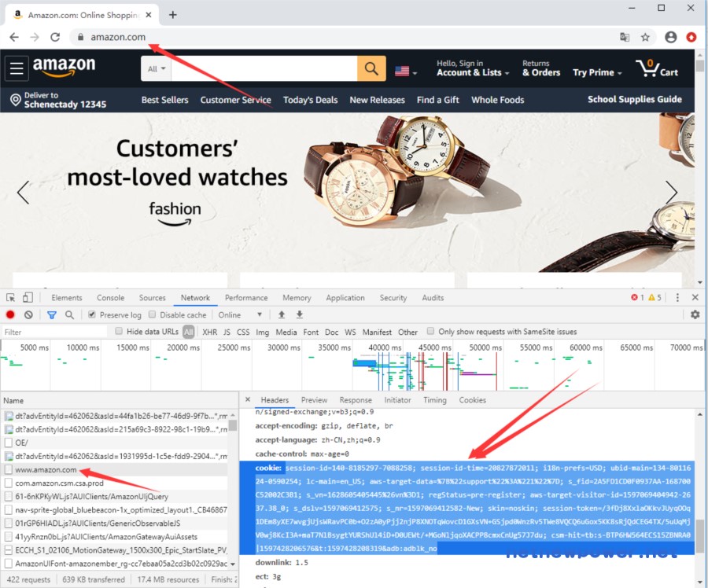The width and height of the screenshot is (708, 588).
Task: Click the orange search magnifier button
Action: click(371, 68)
